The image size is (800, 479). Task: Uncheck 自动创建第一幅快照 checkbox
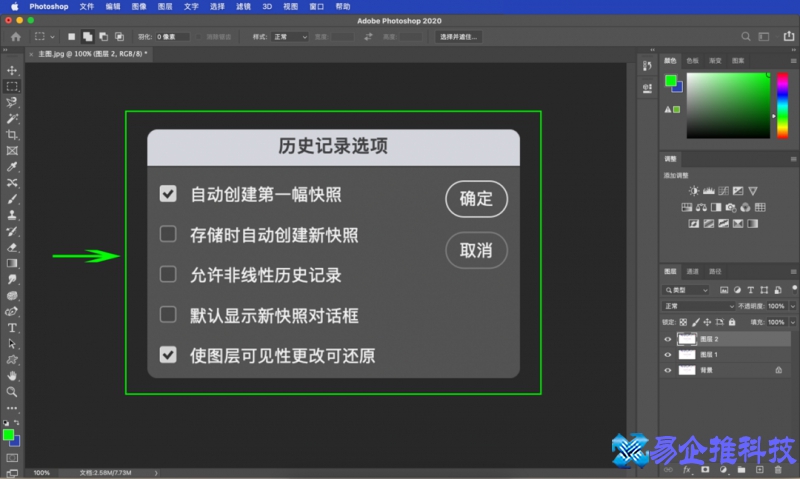168,194
